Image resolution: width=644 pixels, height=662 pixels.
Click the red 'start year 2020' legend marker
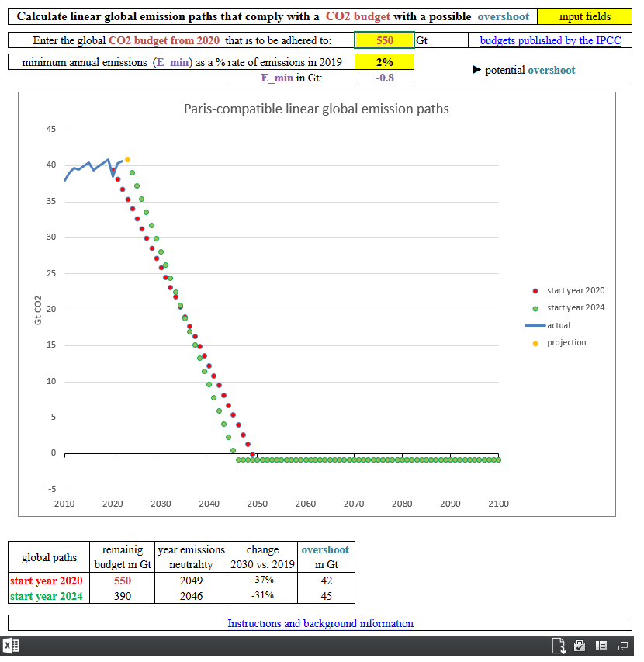click(x=535, y=291)
